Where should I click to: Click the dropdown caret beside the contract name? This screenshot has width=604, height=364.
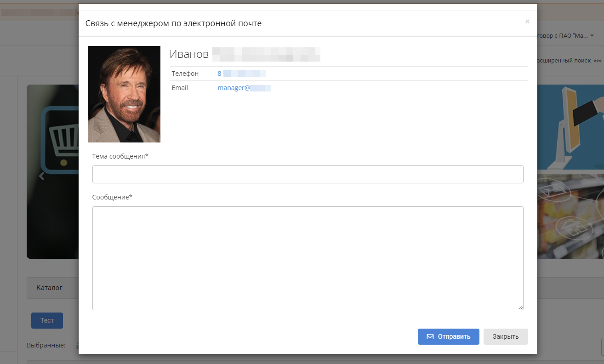[592, 35]
